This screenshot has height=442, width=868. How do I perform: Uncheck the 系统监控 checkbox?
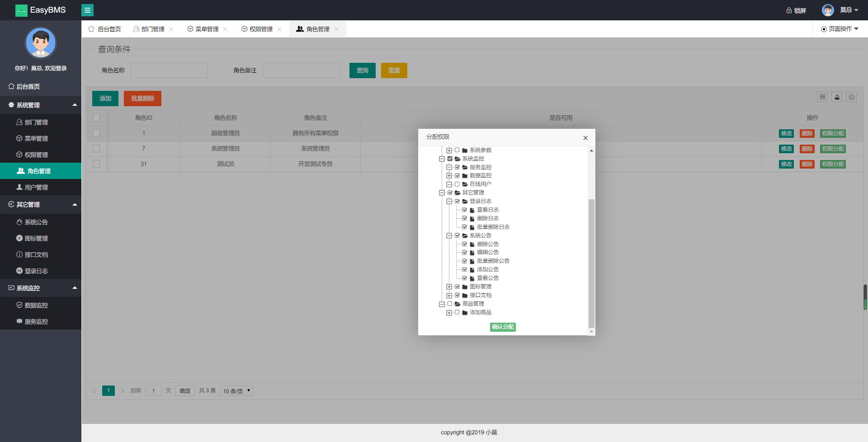450,159
